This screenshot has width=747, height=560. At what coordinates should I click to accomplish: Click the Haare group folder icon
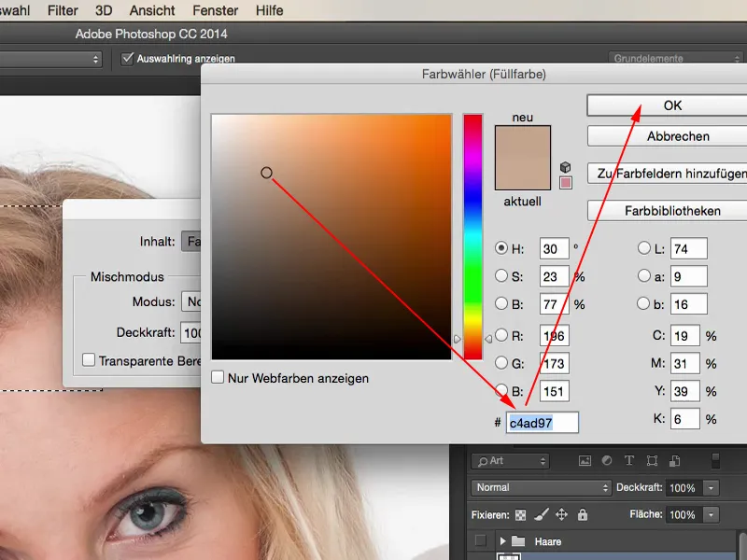tap(518, 541)
